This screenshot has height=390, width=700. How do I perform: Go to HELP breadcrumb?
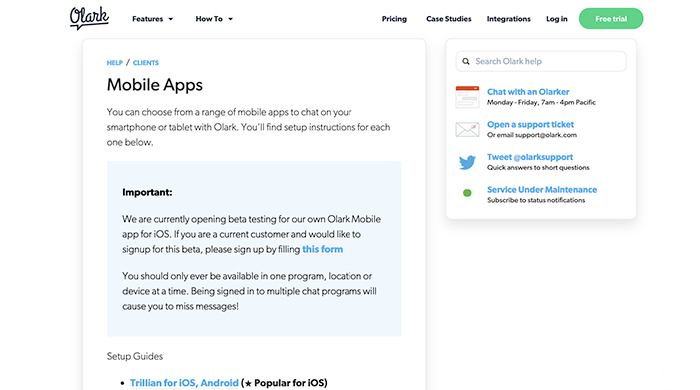114,63
